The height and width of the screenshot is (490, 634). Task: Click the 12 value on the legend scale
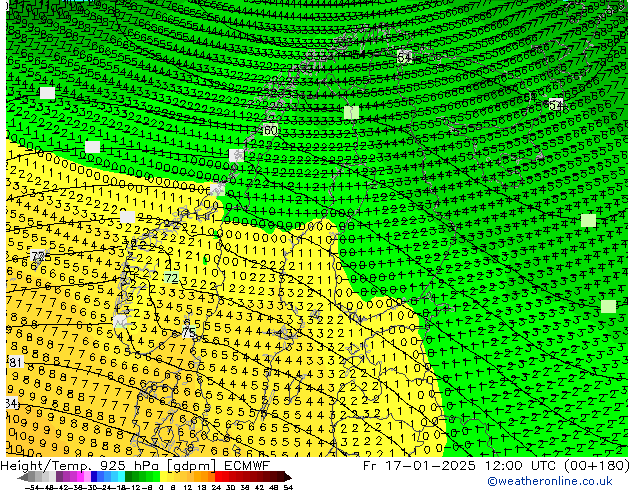point(187,487)
